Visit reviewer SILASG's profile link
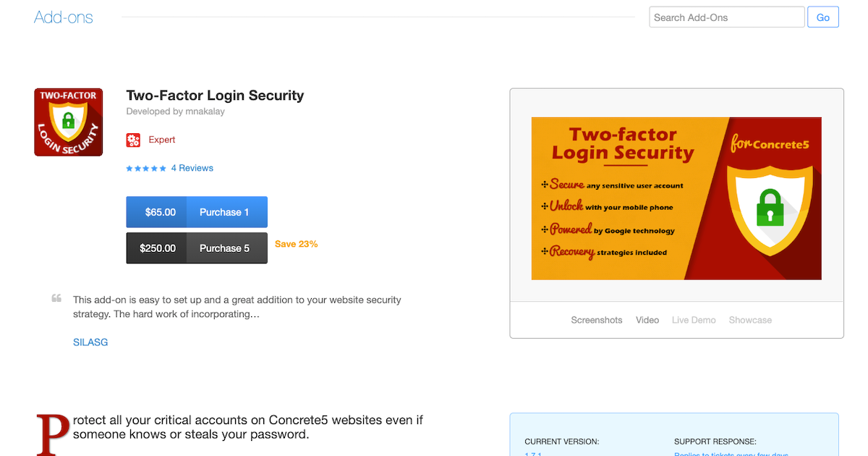The image size is (868, 456). click(90, 342)
